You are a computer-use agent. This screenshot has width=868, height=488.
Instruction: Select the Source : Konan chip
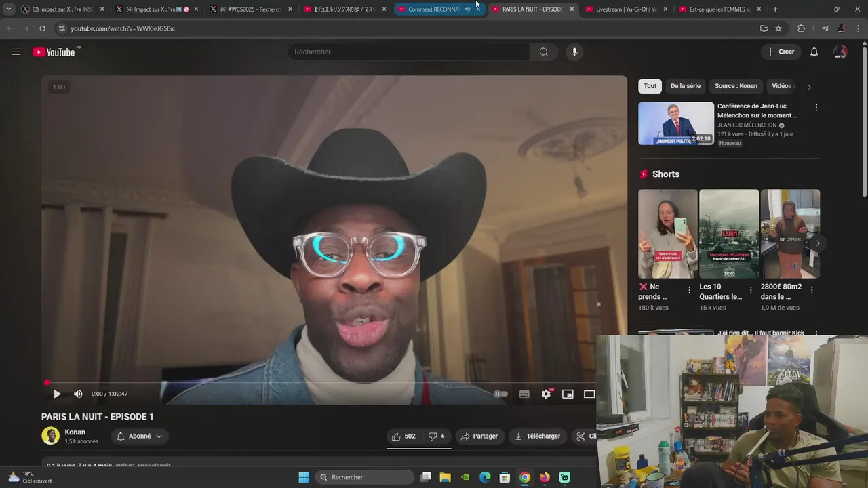click(x=736, y=86)
